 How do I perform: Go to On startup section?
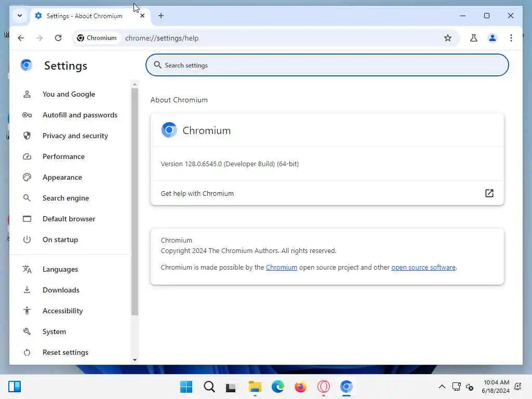(x=60, y=240)
